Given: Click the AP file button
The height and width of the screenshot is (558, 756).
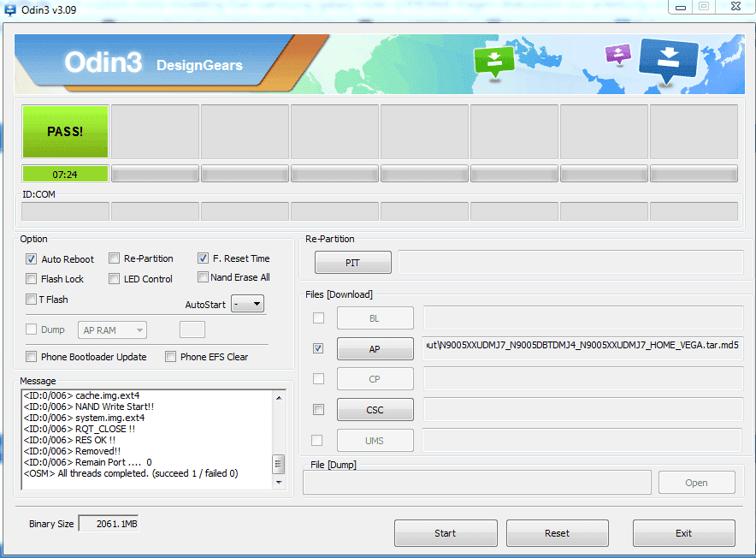Looking at the screenshot, I should [375, 348].
